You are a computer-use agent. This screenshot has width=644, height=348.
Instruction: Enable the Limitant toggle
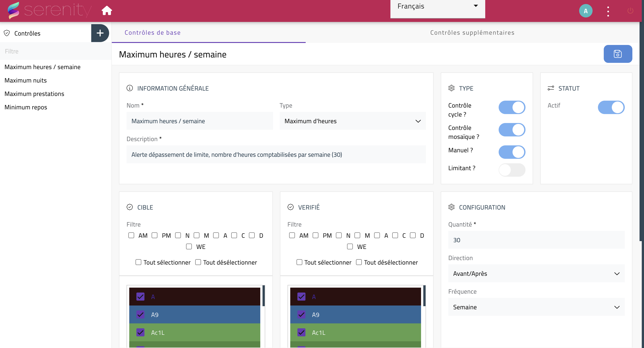pos(512,170)
